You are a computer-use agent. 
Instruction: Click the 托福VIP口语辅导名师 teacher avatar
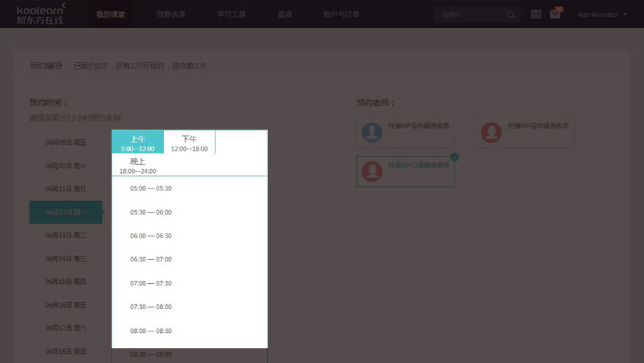coord(372,172)
